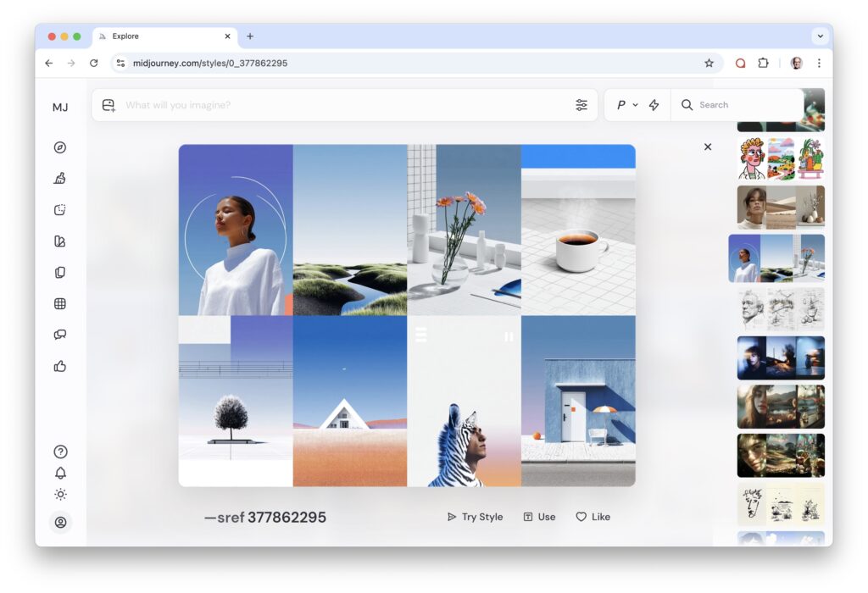Screen dimensions: 868x593
Task: Click the Try Style button
Action: pos(475,517)
